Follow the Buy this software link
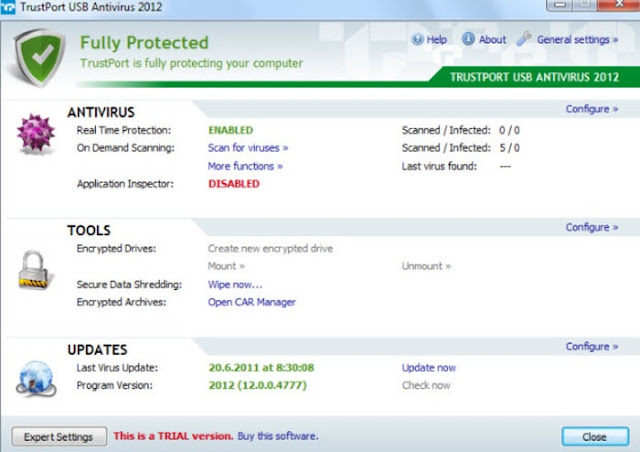This screenshot has height=452, width=640. click(x=278, y=436)
